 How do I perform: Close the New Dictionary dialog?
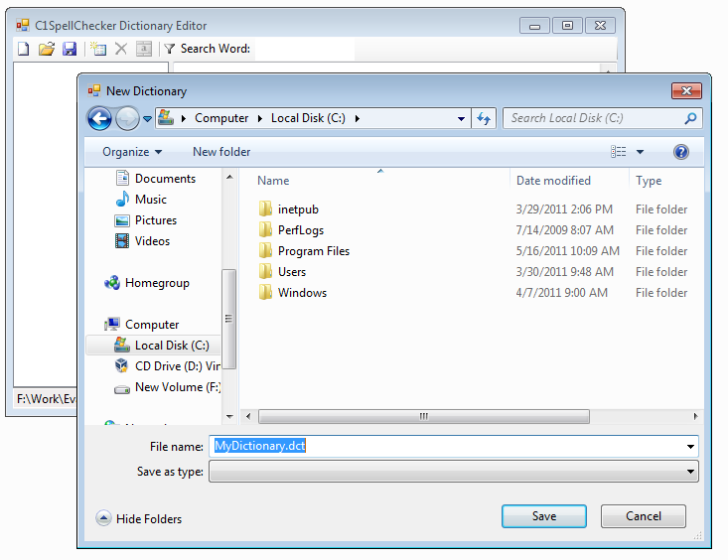click(x=686, y=90)
